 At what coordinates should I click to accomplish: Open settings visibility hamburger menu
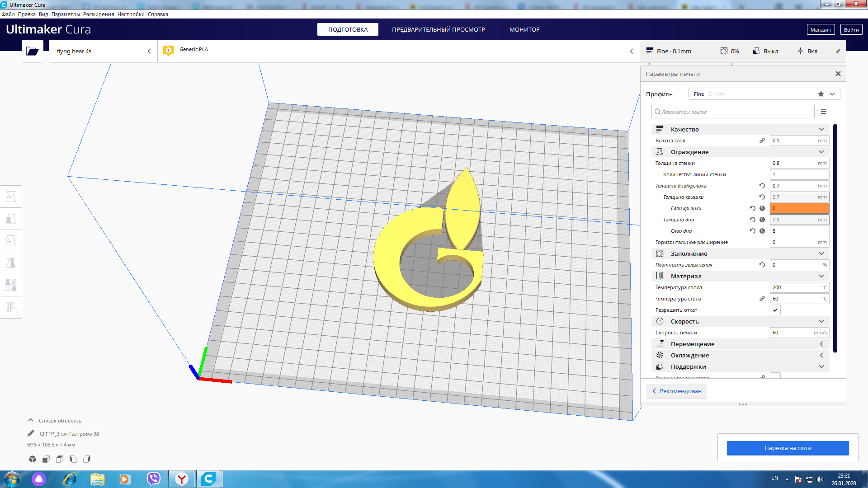[x=824, y=112]
